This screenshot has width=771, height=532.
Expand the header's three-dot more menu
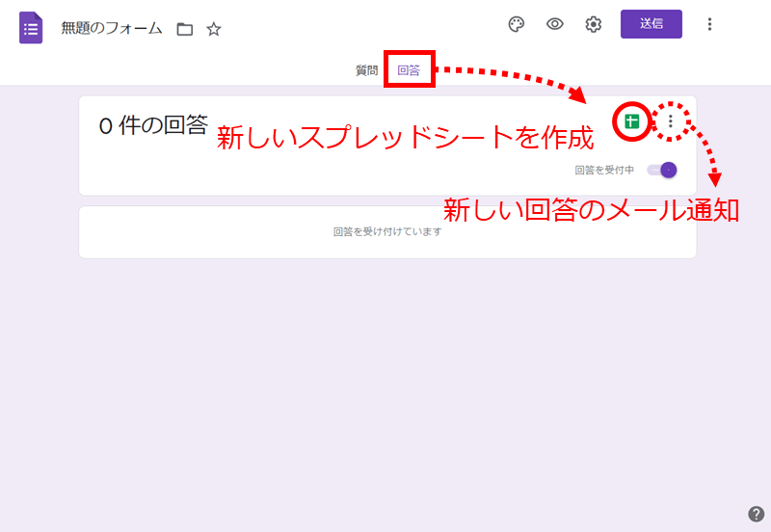709,24
